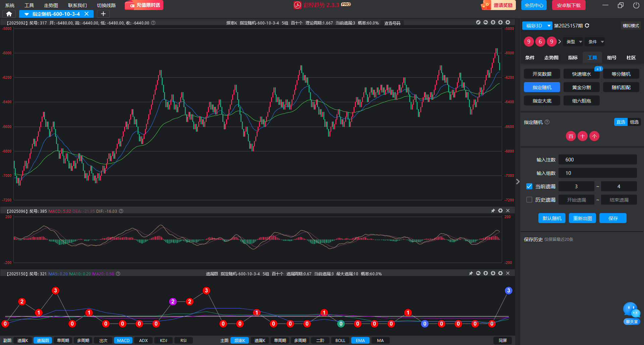This screenshot has height=345, width=644.
Task: Click the 查看号码 link
Action: (x=392, y=23)
